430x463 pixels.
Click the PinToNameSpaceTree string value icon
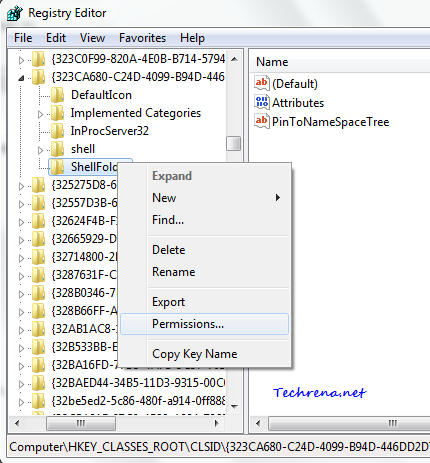pos(262,121)
